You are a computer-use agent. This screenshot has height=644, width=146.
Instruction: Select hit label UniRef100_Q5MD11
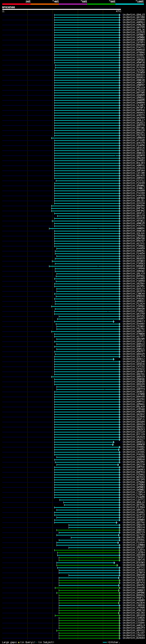tap(134, 98)
